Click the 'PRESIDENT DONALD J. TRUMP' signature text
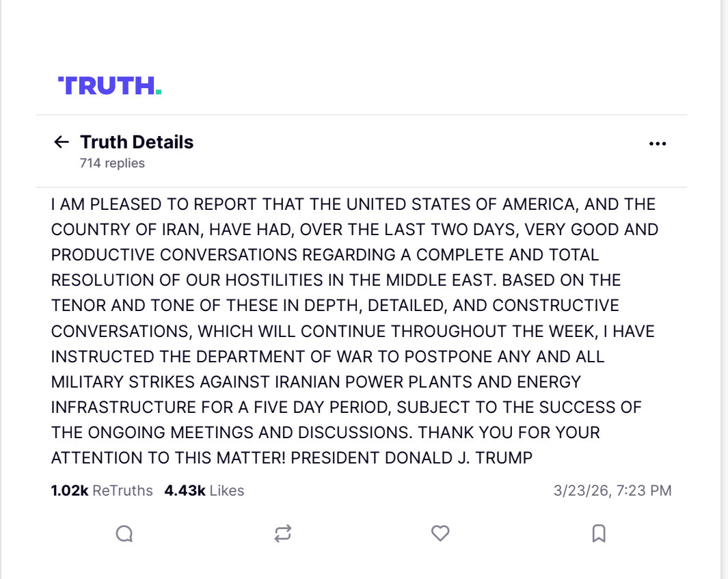Viewport: 728px width, 579px height. pos(412,458)
